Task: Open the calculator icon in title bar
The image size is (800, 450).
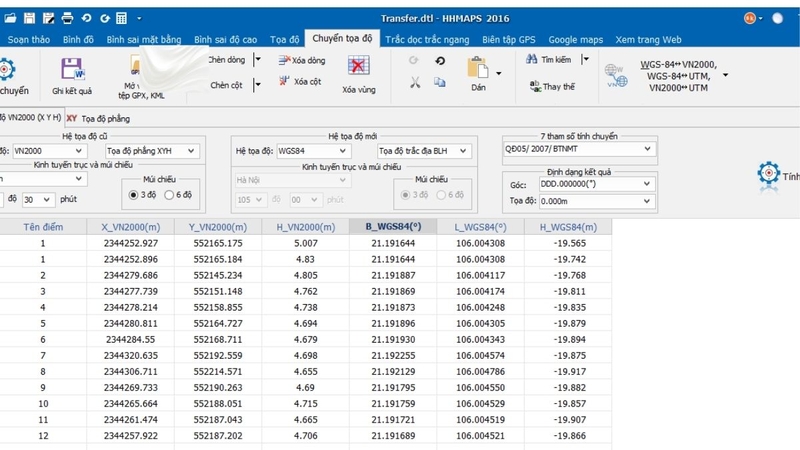Action: tap(121, 18)
